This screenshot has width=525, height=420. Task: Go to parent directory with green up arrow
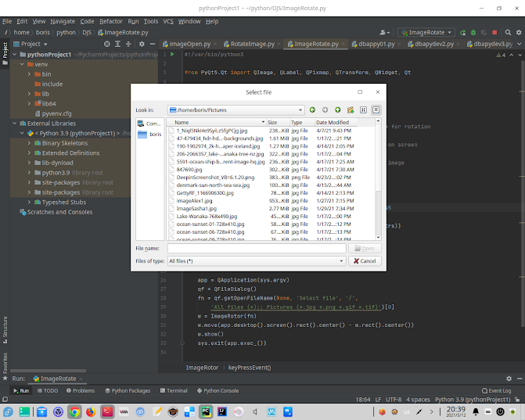[337, 109]
